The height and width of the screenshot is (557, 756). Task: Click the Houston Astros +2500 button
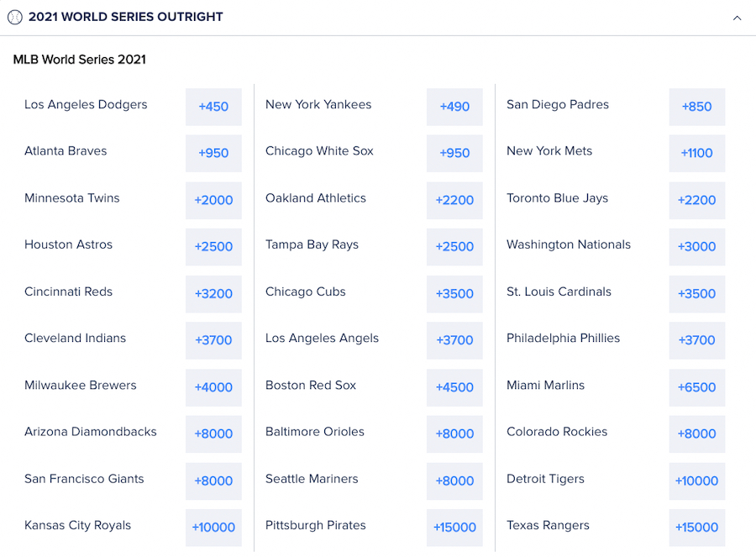coord(213,247)
